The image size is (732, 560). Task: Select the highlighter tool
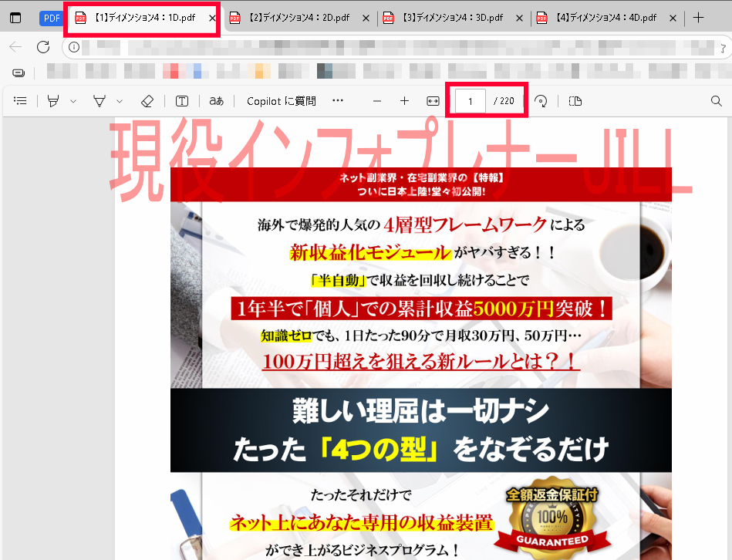[53, 101]
